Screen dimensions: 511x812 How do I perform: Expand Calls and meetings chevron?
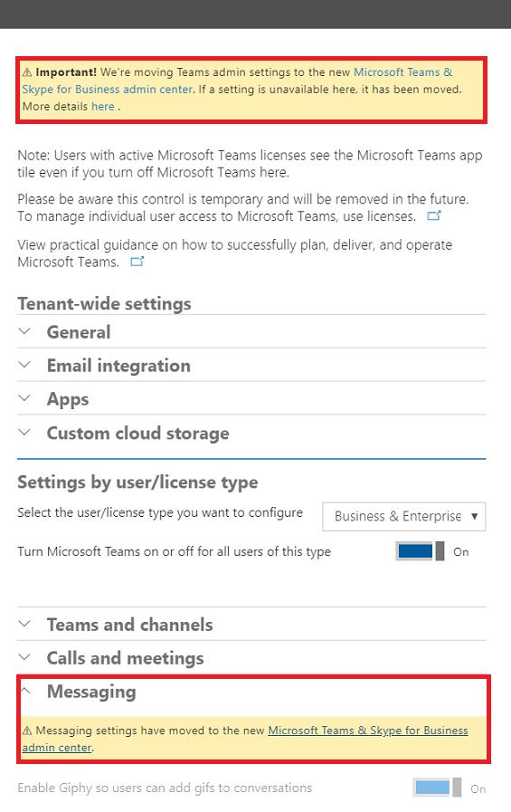point(24,657)
